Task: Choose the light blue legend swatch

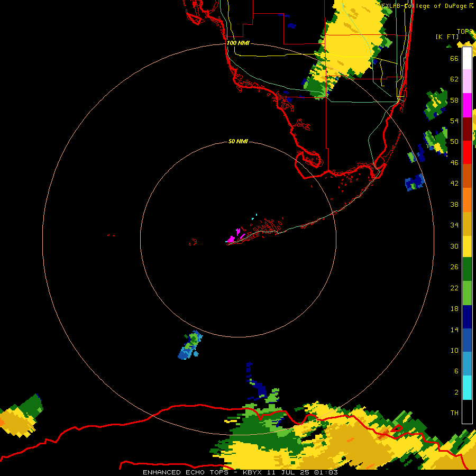Action: click(467, 364)
